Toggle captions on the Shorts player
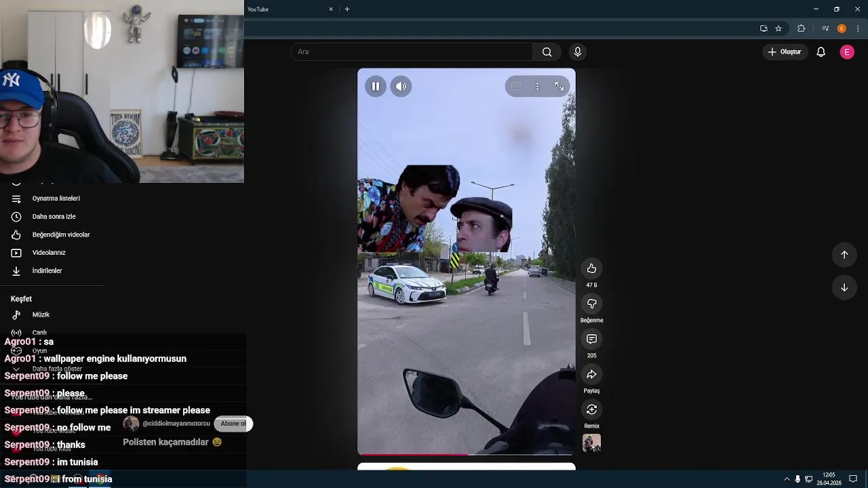 coord(515,86)
